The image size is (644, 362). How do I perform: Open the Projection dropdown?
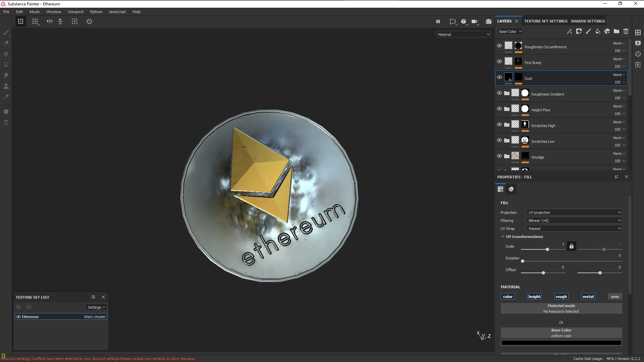tap(574, 213)
